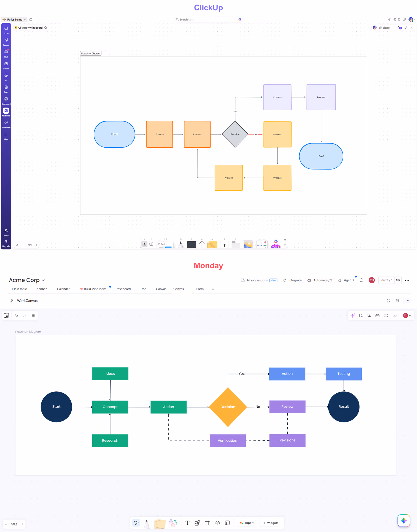Select the hand pan tool in ClickUp toolbar
This screenshot has height=532, width=417.
point(151,244)
